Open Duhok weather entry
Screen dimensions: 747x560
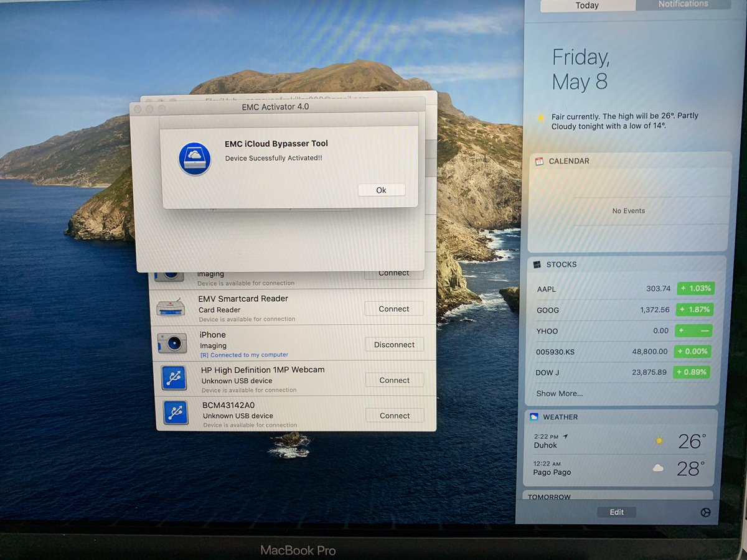click(620, 441)
